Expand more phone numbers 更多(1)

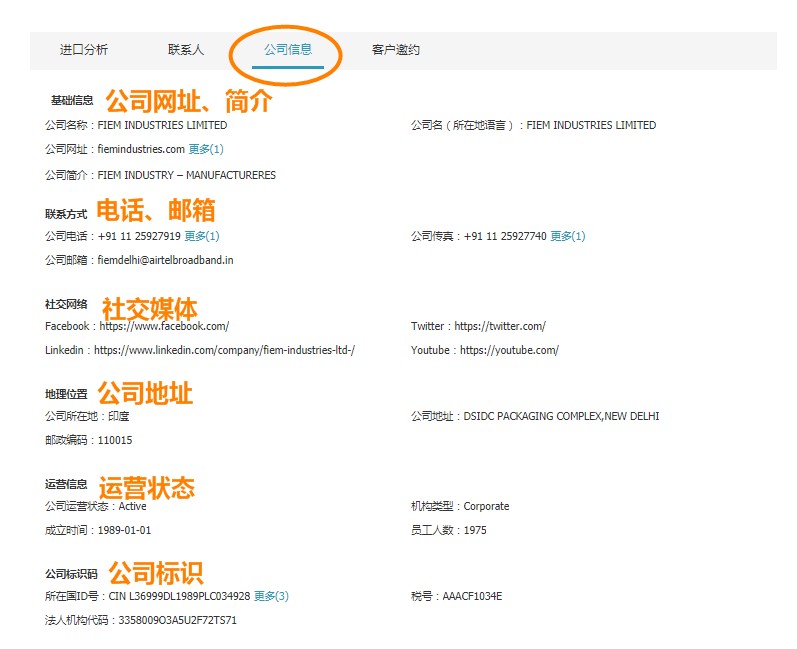[x=202, y=236]
